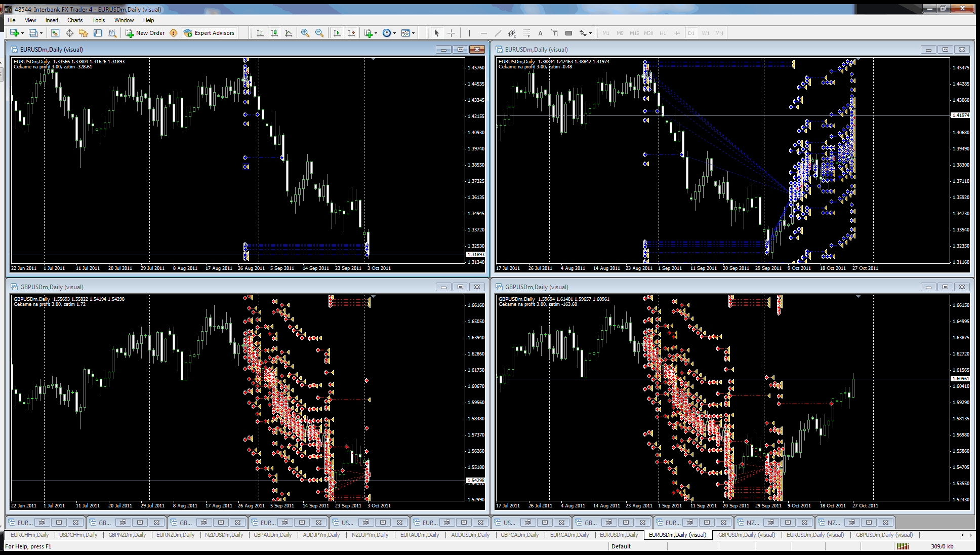Toggle candlestick chart display mode
Image resolution: width=980 pixels, height=555 pixels.
274,33
